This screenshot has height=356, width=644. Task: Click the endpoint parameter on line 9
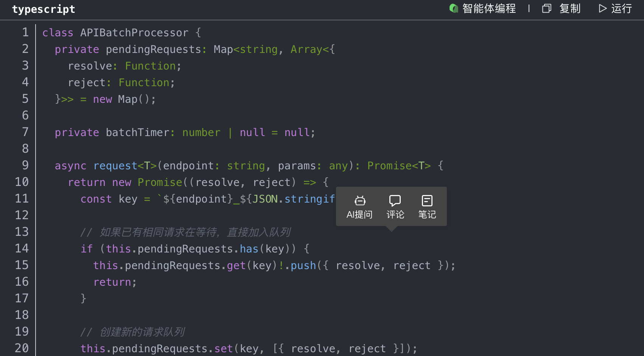188,166
